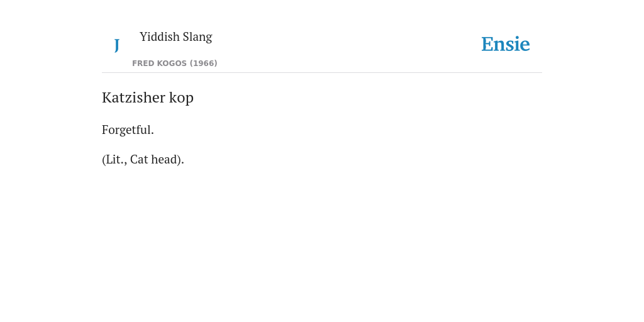This screenshot has height=322, width=644.
Task: Open the Yiddish Slang dictionary title
Action: (x=176, y=36)
